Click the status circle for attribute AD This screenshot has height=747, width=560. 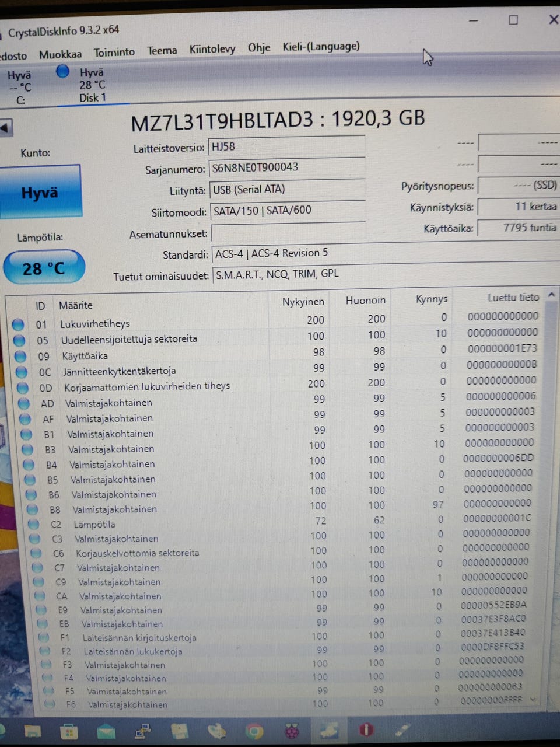[24, 403]
